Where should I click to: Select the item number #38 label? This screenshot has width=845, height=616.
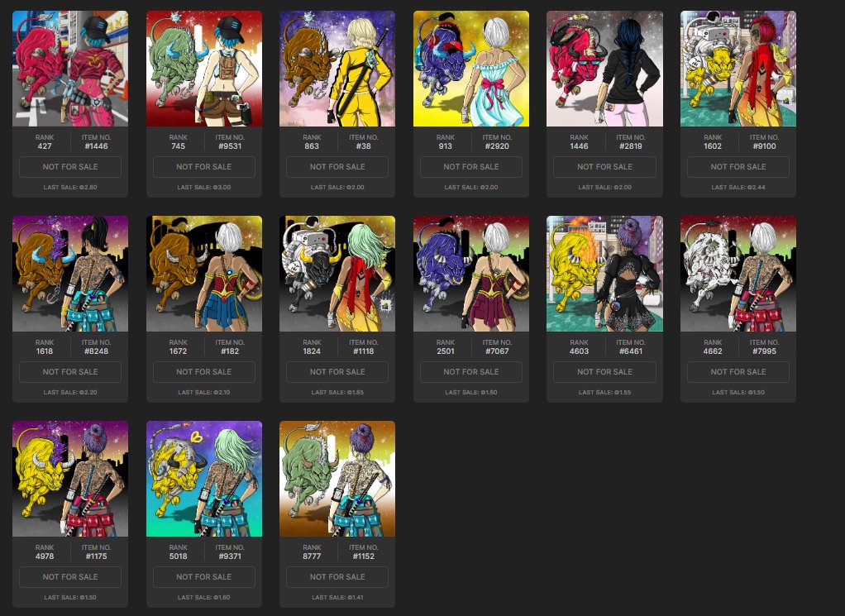363,146
